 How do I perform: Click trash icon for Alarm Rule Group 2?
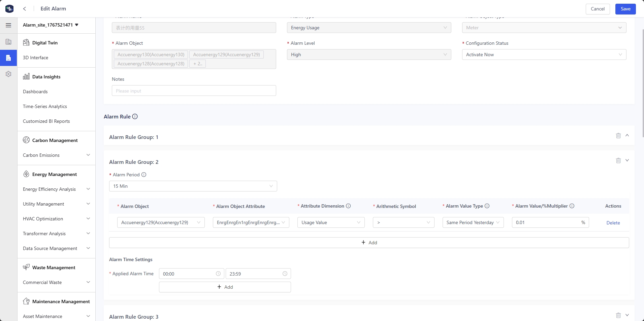pyautogui.click(x=618, y=160)
